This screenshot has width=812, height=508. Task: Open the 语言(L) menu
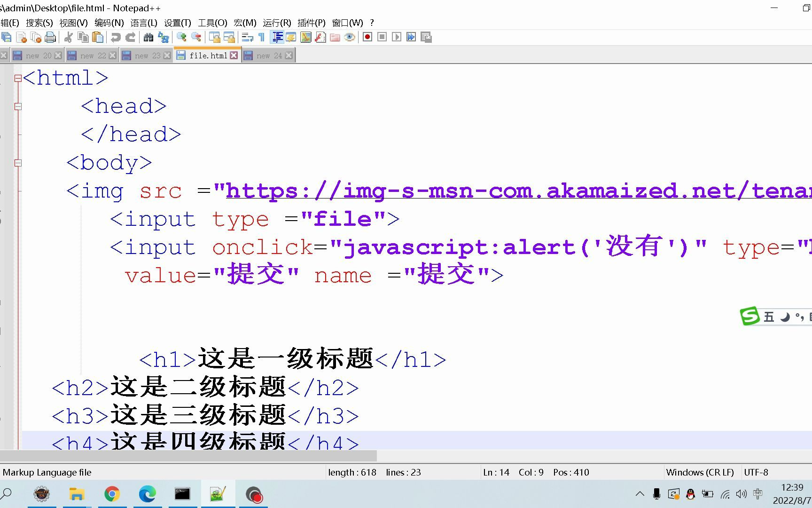pos(144,23)
